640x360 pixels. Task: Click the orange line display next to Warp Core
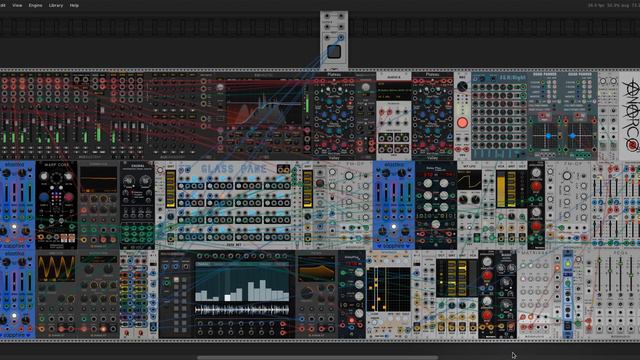pyautogui.click(x=98, y=179)
